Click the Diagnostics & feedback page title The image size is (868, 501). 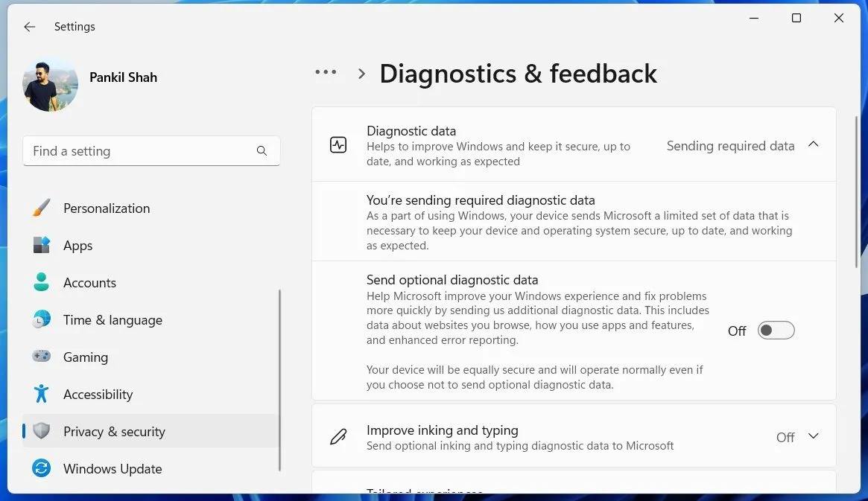pos(518,74)
